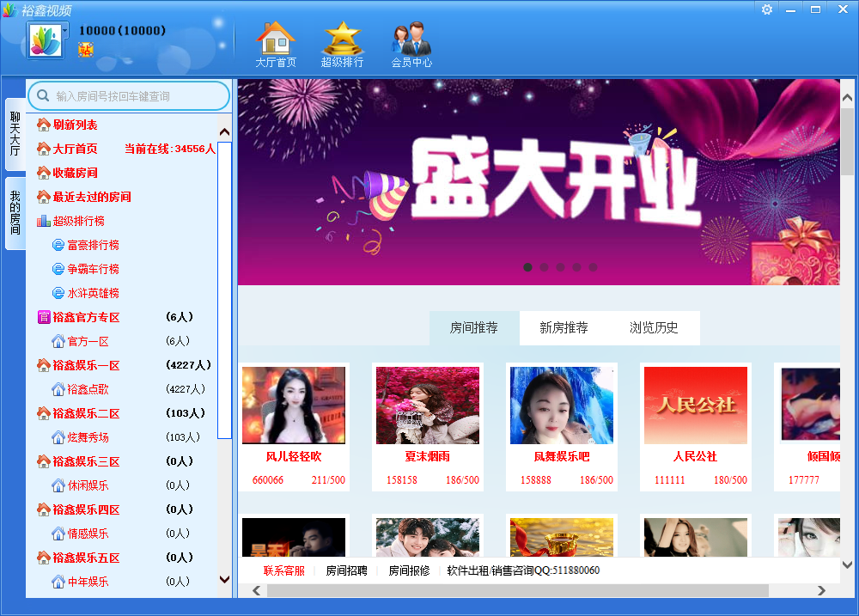The height and width of the screenshot is (616, 859).
Task: Select the second banner carousel dot
Action: [x=544, y=267]
